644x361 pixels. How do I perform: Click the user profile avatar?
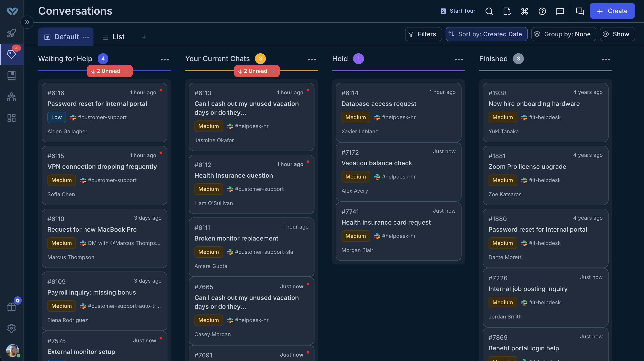(x=12, y=350)
